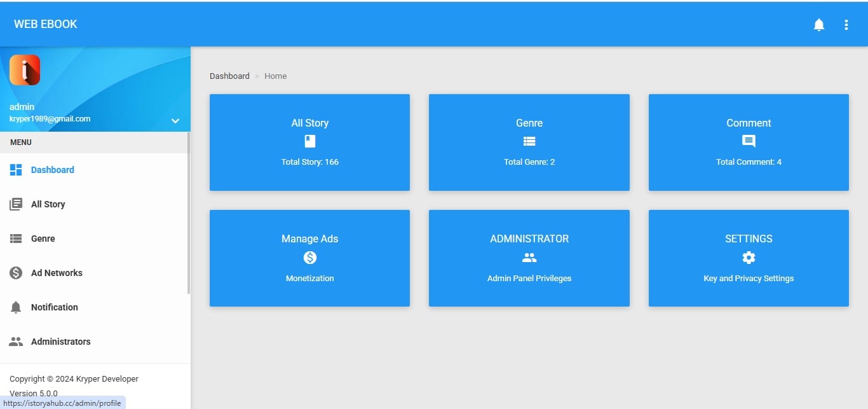868x409 pixels.
Task: Open All Story from the sidebar menu
Action: (48, 204)
